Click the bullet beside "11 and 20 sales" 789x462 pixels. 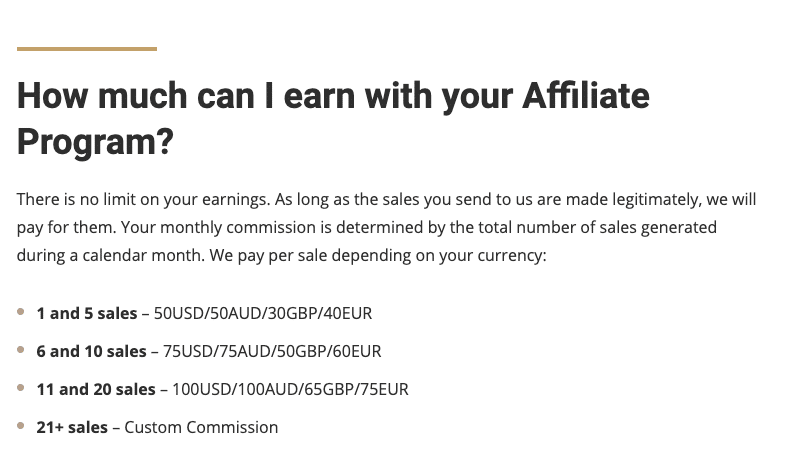tap(21, 389)
